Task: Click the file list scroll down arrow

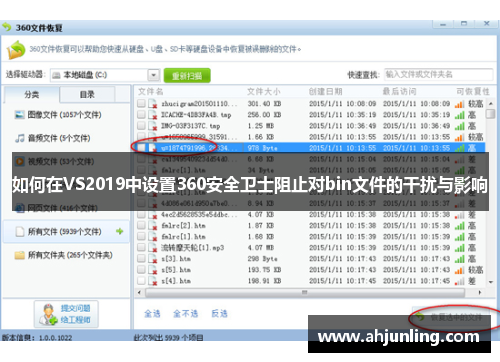Action: (490, 282)
